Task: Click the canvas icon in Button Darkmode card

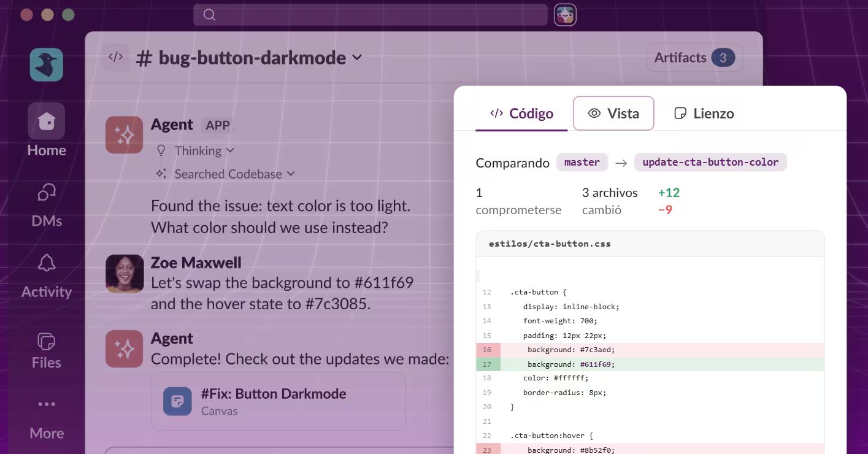Action: (x=177, y=401)
